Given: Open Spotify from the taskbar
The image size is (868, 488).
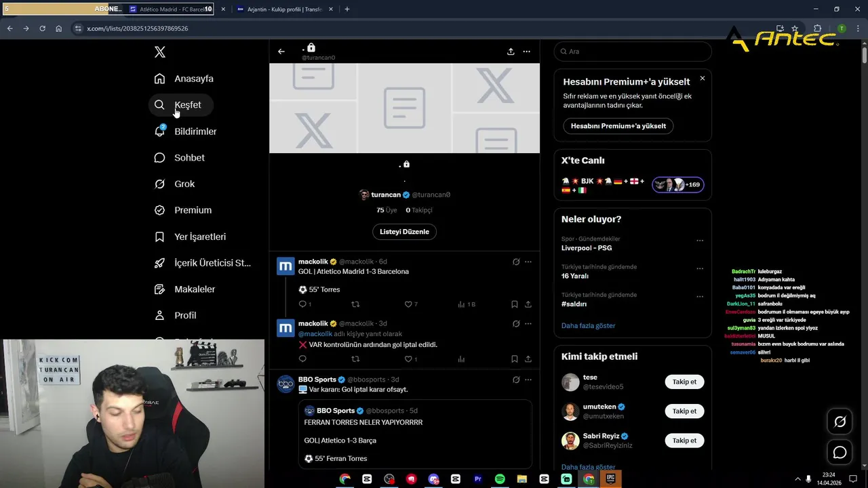Looking at the screenshot, I should 500,479.
